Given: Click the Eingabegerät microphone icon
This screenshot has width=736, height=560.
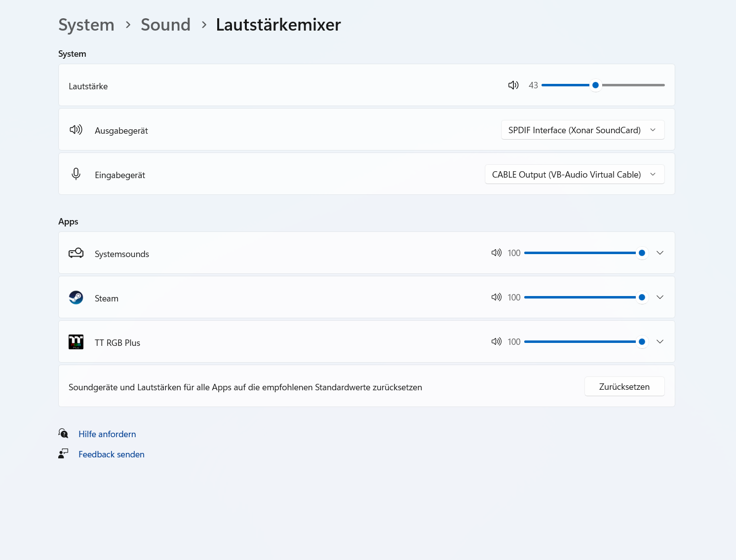Looking at the screenshot, I should 76,174.
